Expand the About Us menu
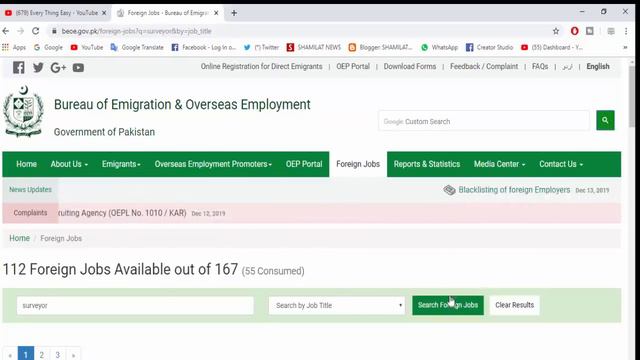Viewport: 640px width, 360px height. (x=69, y=164)
